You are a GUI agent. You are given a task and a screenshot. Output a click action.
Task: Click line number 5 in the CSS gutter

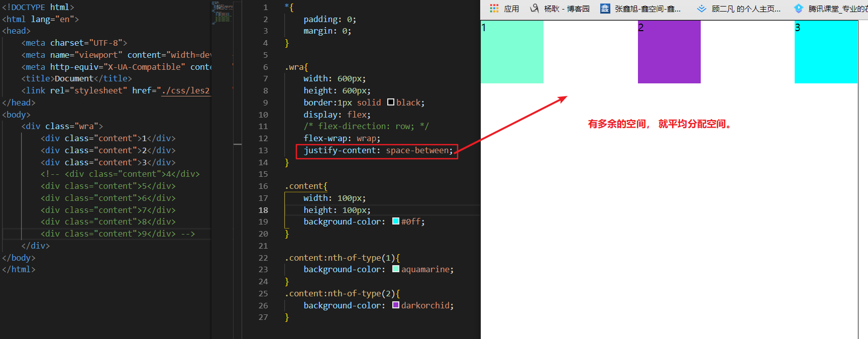coord(265,55)
